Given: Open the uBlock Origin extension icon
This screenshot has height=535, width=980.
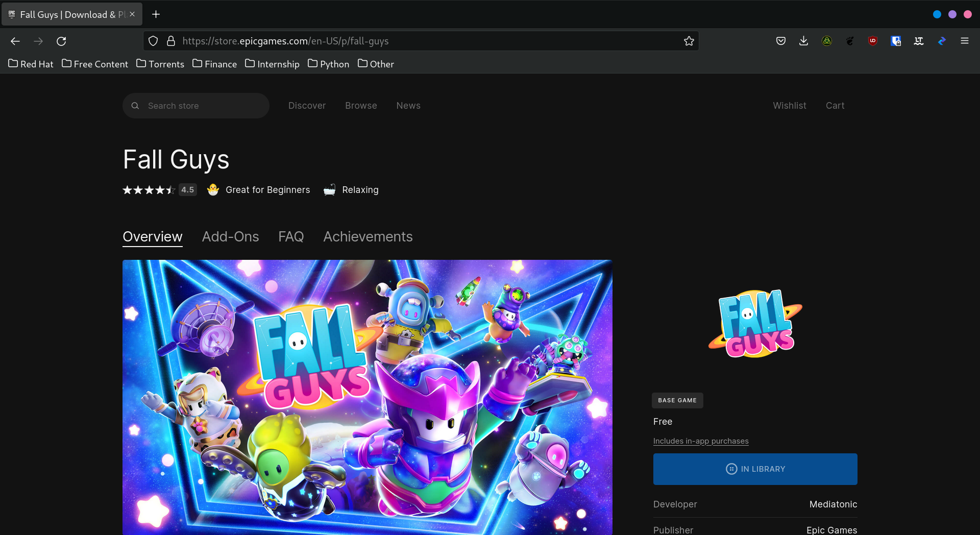Looking at the screenshot, I should click(x=873, y=41).
